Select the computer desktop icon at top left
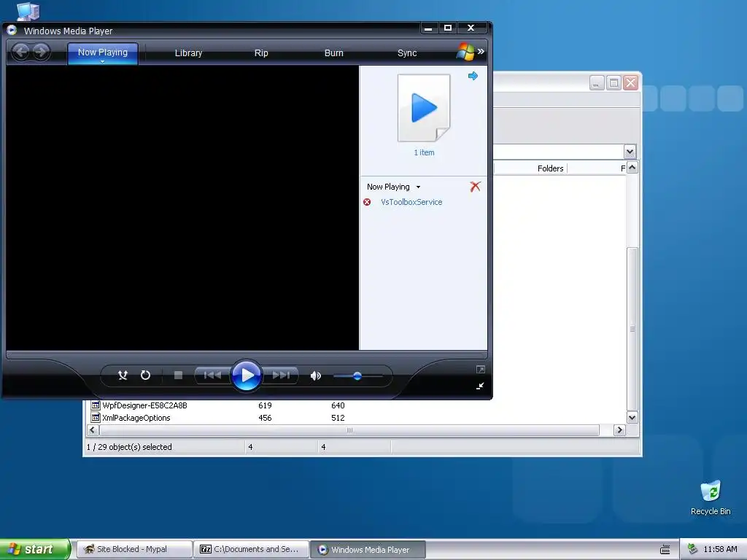Viewport: 747px width, 560px height. tap(28, 10)
